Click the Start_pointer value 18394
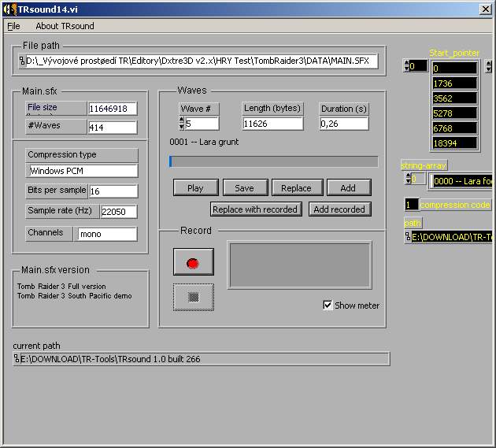Image resolution: width=496 pixels, height=448 pixels. 454,143
